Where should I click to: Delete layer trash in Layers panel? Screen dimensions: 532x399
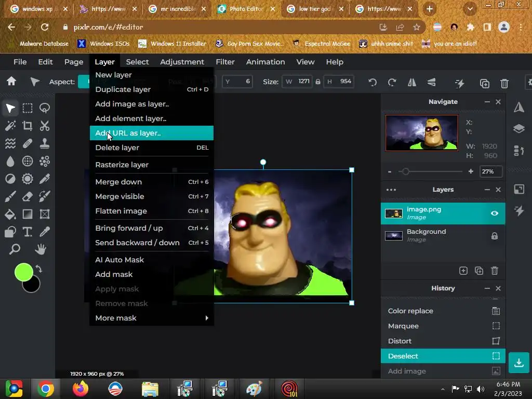[x=495, y=270]
